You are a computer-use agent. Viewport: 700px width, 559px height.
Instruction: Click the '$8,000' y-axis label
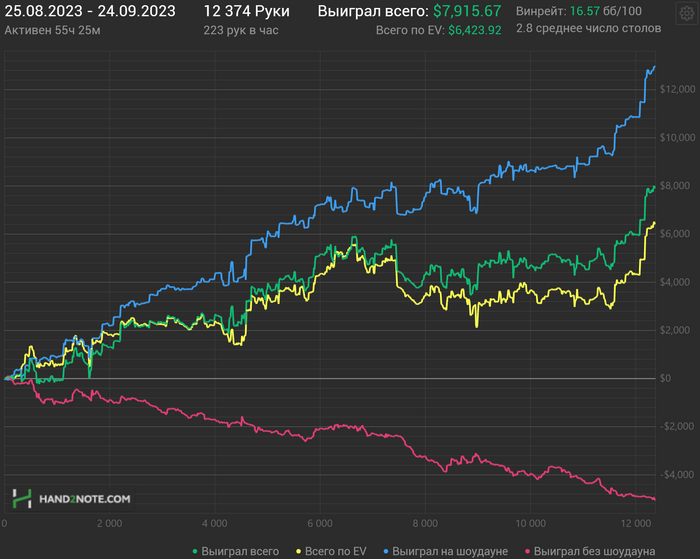[x=677, y=186]
